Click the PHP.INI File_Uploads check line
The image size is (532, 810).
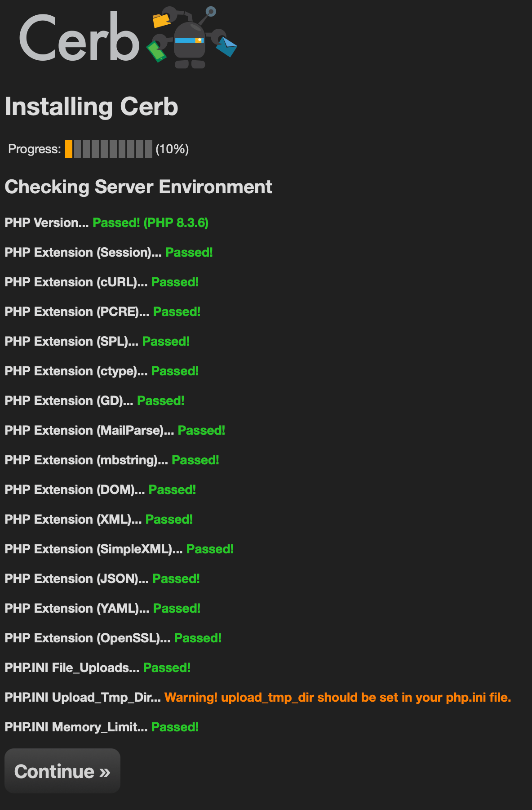[98, 668]
